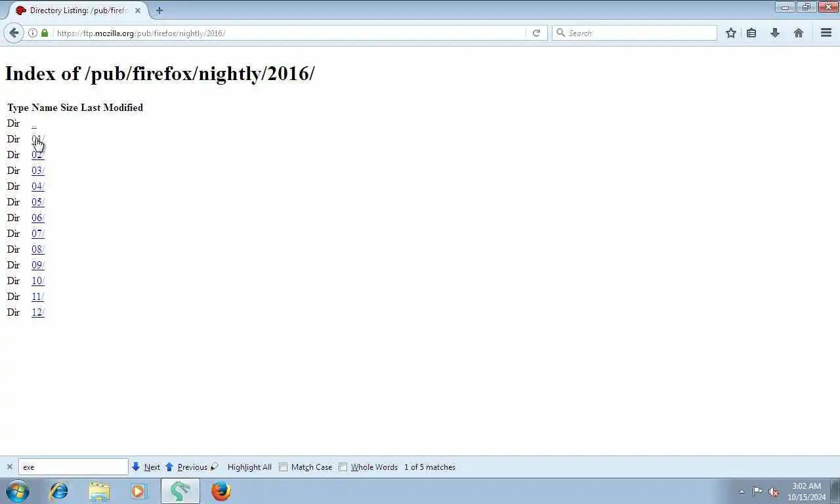Click the URL address bar
This screenshot has width=840, height=504.
[289, 33]
